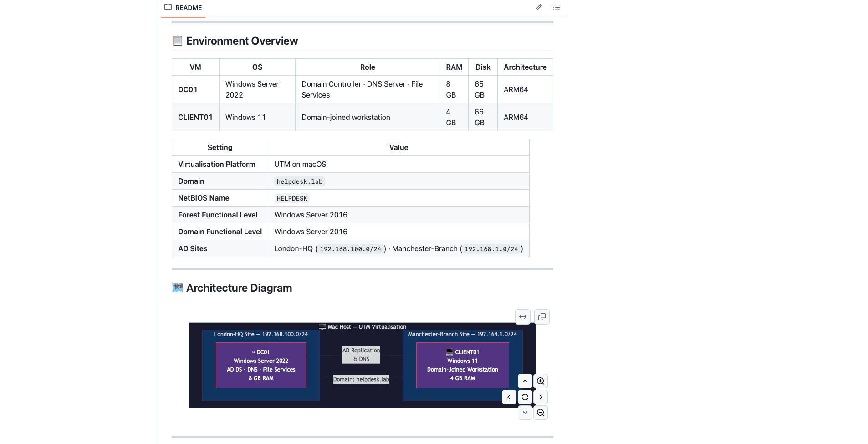Click the 192.168.100.0/24 subnet in the table
The image size is (868, 444).
pos(350,249)
